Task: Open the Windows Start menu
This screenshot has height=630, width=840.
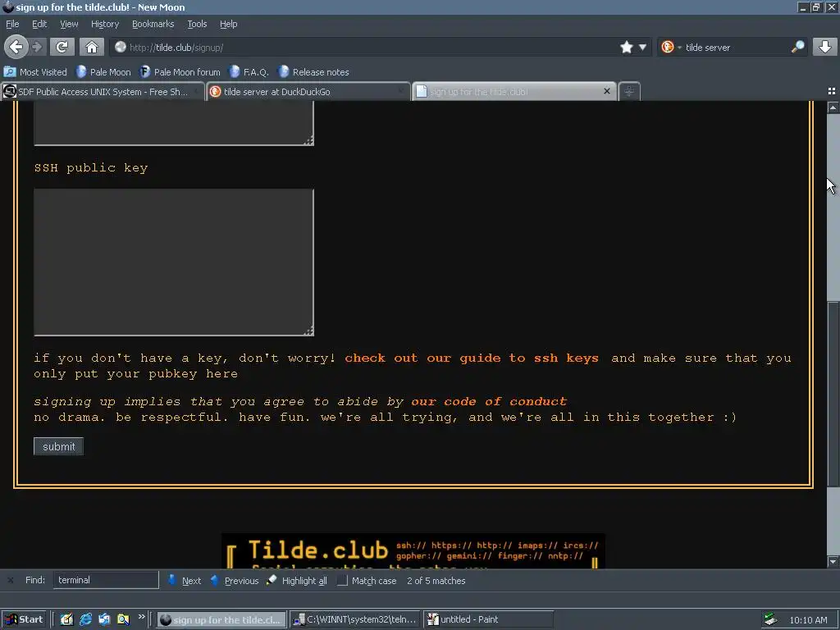Action: (x=24, y=619)
